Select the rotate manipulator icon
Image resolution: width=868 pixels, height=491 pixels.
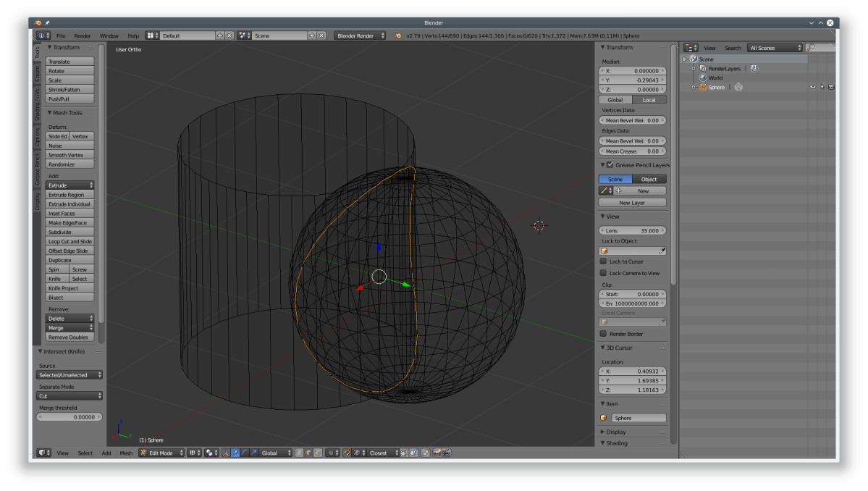tap(245, 453)
